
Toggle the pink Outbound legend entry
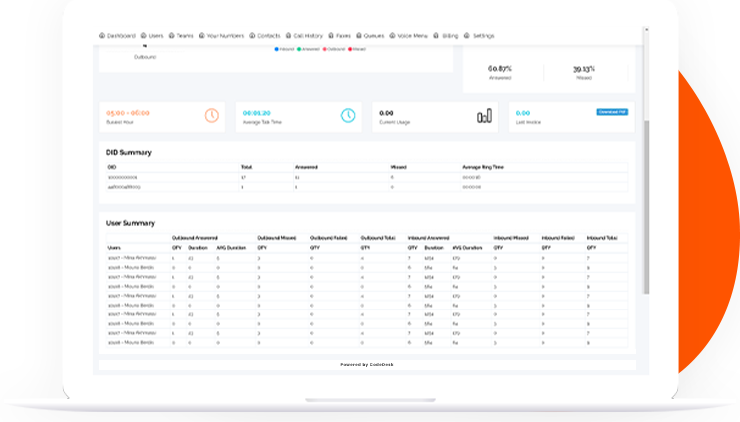[x=334, y=49]
